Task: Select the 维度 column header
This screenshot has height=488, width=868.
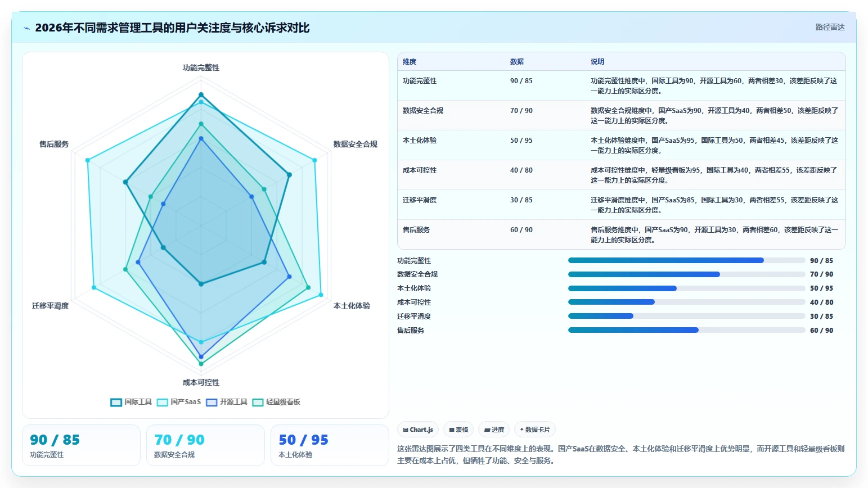Action: click(x=410, y=62)
